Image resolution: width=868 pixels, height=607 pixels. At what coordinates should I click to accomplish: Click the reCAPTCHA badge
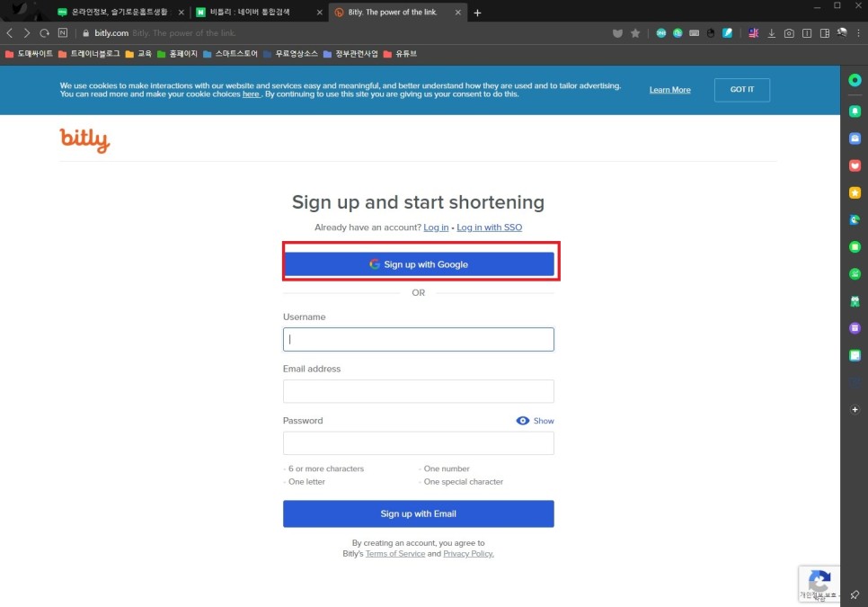pos(819,584)
